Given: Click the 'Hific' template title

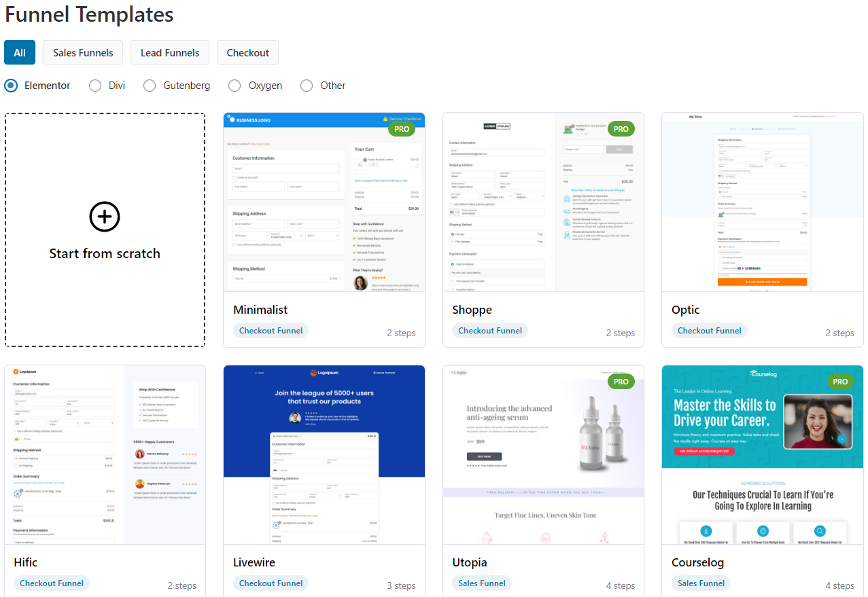Looking at the screenshot, I should [26, 562].
